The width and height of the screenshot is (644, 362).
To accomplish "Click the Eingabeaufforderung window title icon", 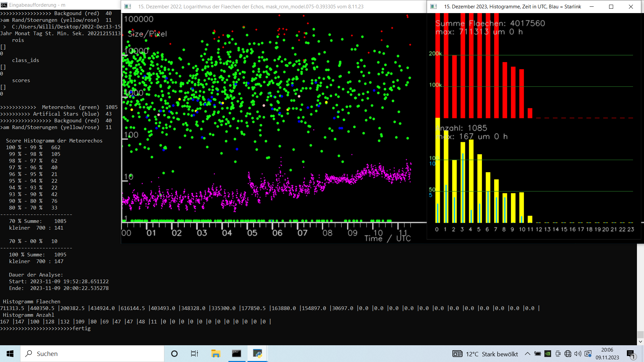I will coord(4,5).
